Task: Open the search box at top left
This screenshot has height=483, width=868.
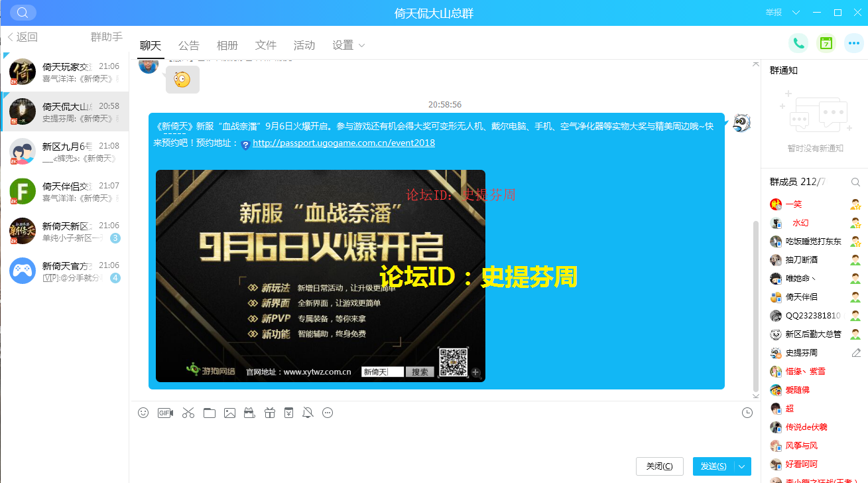Action: (x=23, y=13)
